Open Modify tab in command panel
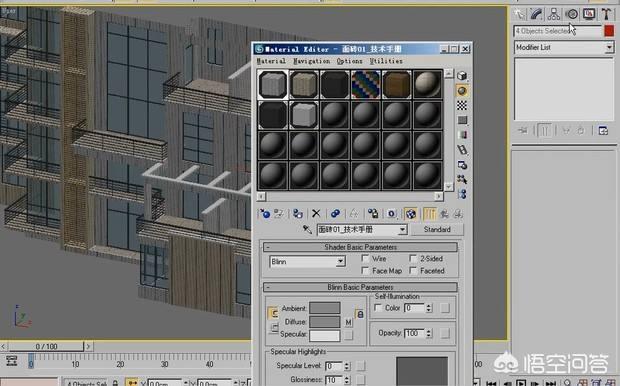620x386 pixels. click(536, 14)
